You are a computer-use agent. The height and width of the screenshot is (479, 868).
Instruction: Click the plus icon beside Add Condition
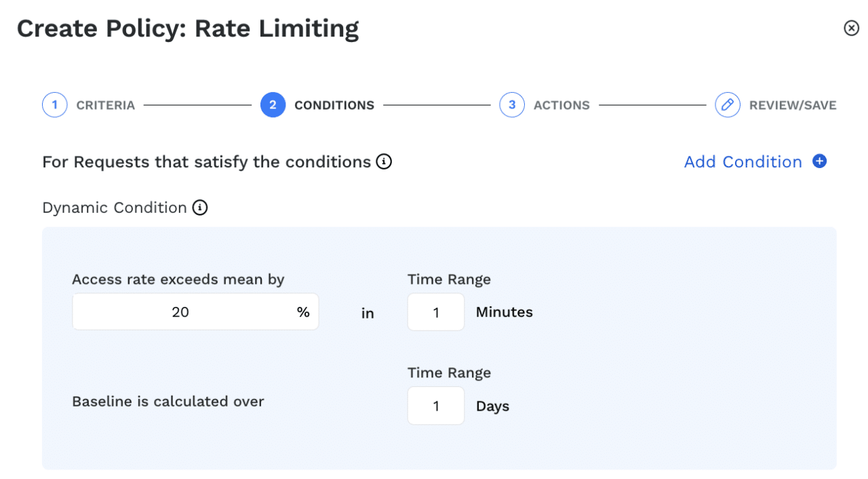tap(820, 161)
